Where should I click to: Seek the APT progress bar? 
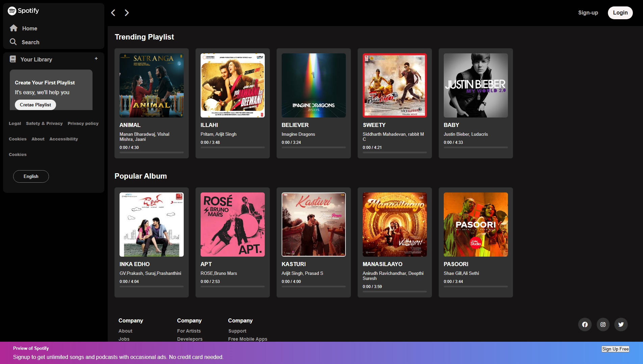[233, 287]
